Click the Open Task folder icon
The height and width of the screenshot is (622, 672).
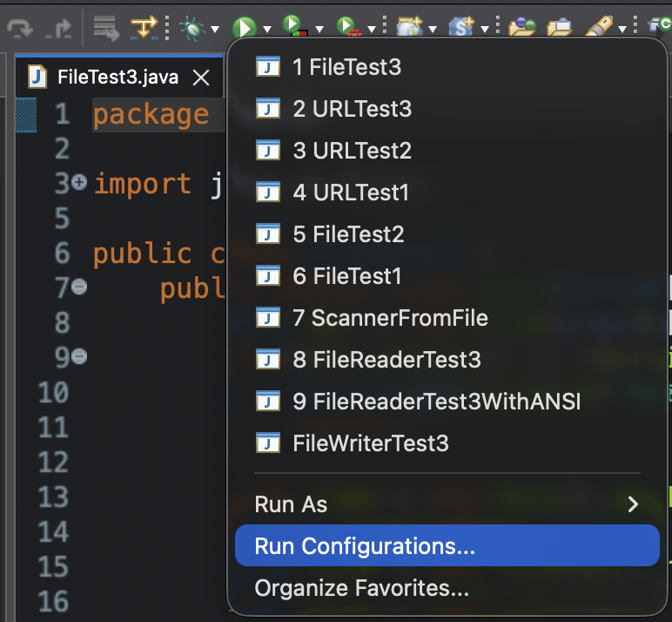(560, 27)
